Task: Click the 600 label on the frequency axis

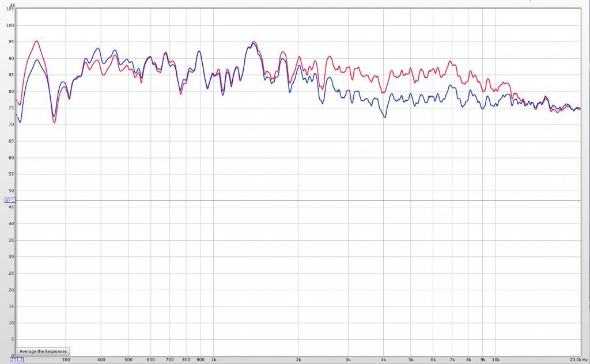Action: [x=151, y=360]
